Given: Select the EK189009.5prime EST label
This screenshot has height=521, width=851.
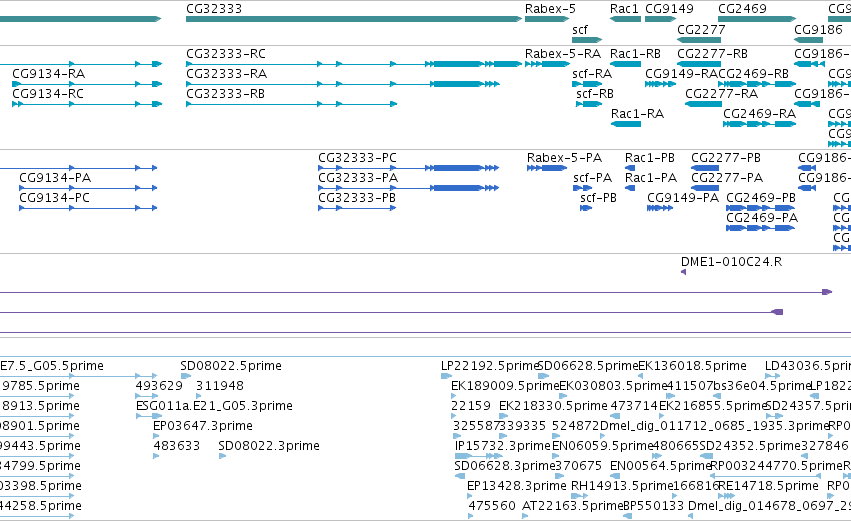Looking at the screenshot, I should click(x=505, y=386).
